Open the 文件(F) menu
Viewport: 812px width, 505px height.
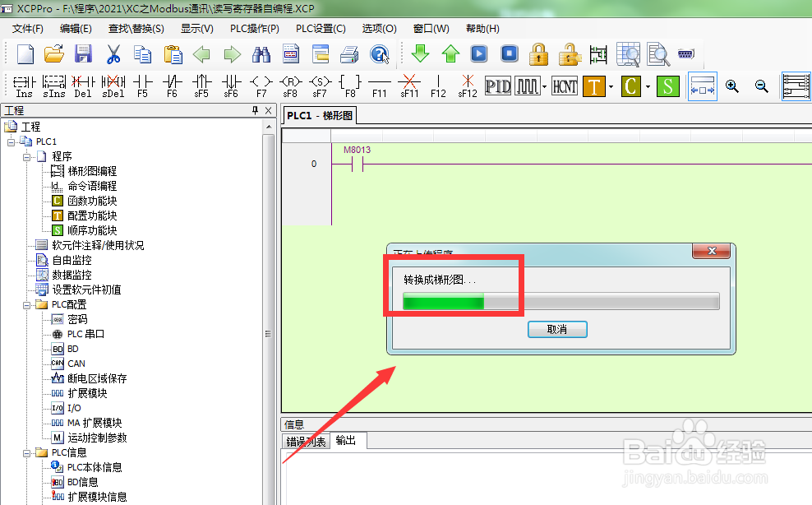[28, 29]
